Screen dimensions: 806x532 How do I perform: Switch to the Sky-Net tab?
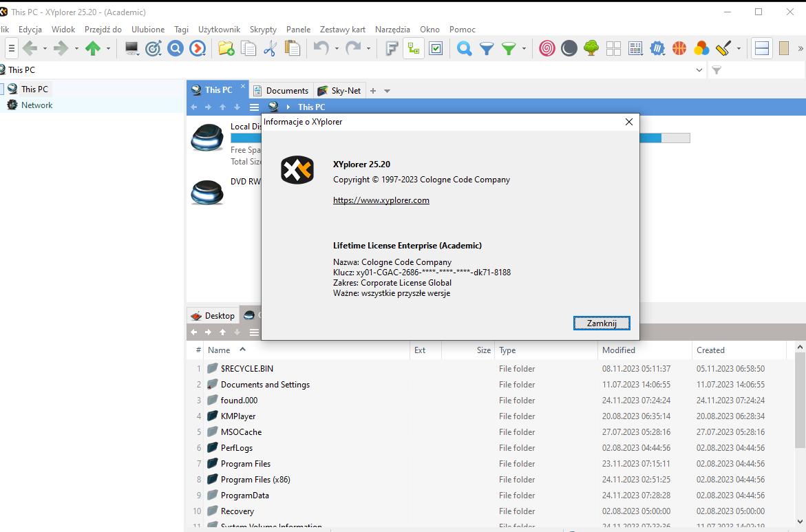click(339, 90)
